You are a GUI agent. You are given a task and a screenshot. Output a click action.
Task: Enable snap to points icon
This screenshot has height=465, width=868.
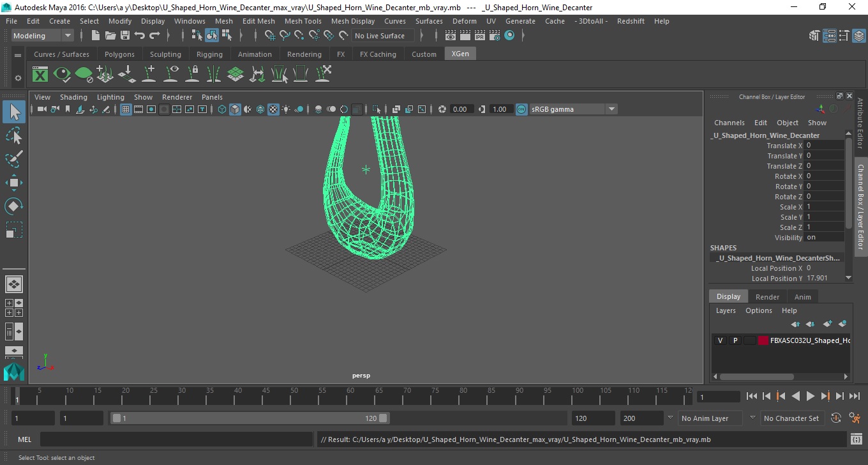pos(299,36)
